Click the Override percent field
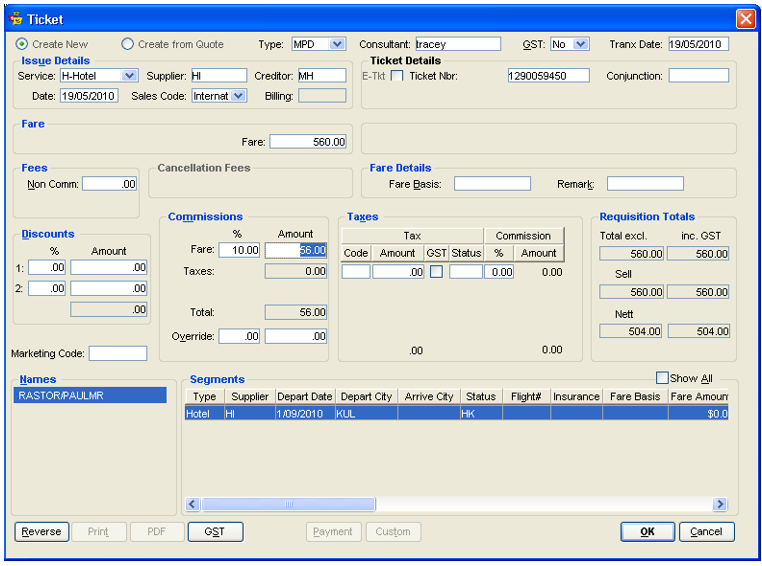This screenshot has height=566, width=762. coord(239,336)
